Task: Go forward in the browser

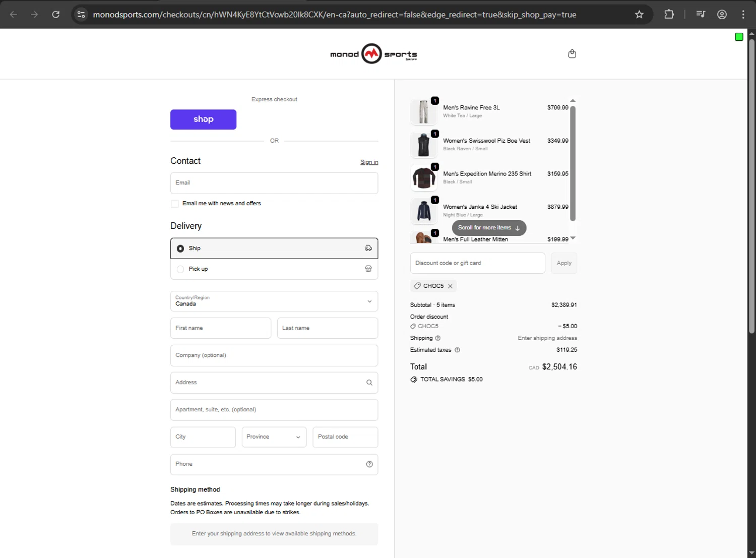Action: click(34, 14)
